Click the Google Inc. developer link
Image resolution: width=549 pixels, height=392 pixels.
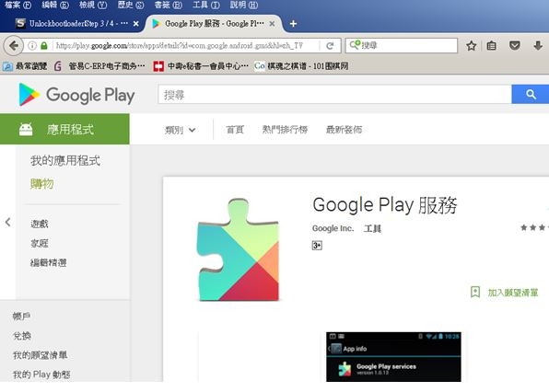coord(333,228)
